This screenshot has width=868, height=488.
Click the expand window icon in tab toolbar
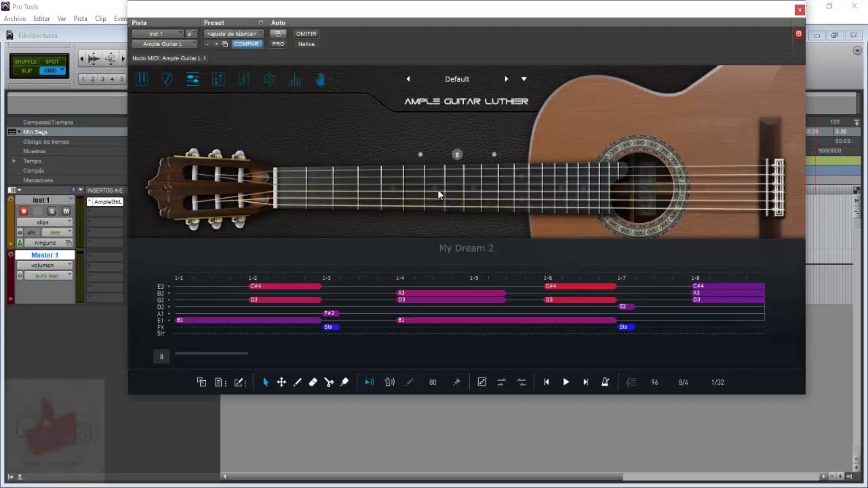(x=482, y=382)
